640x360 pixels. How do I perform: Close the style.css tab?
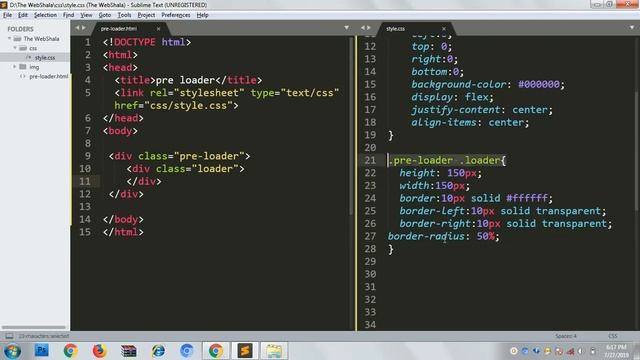point(444,29)
